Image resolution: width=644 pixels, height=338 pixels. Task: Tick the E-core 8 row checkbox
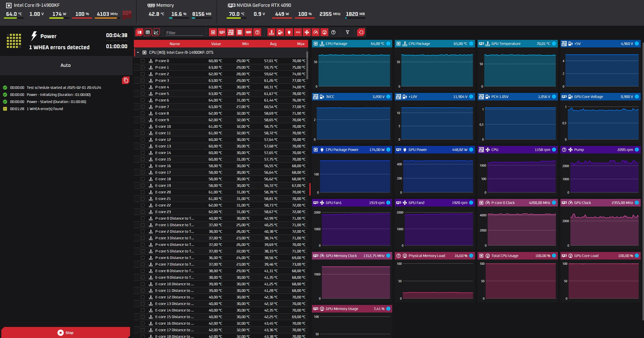point(143,113)
